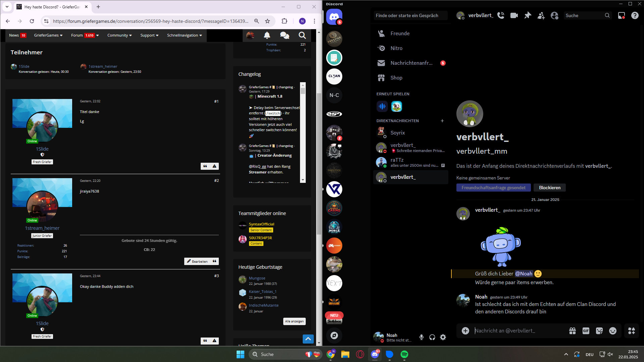Add friends to the direct message
The height and width of the screenshot is (362, 644).
pos(541,15)
